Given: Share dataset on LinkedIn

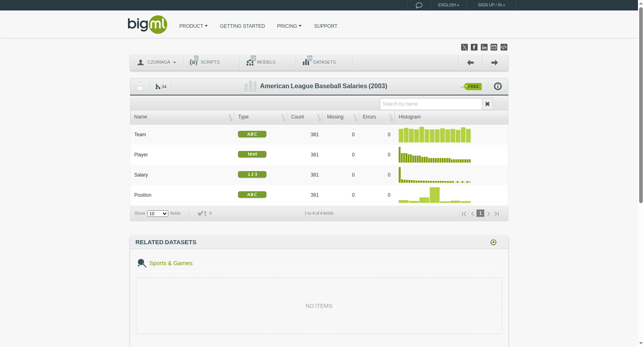Looking at the screenshot, I should click(x=484, y=47).
